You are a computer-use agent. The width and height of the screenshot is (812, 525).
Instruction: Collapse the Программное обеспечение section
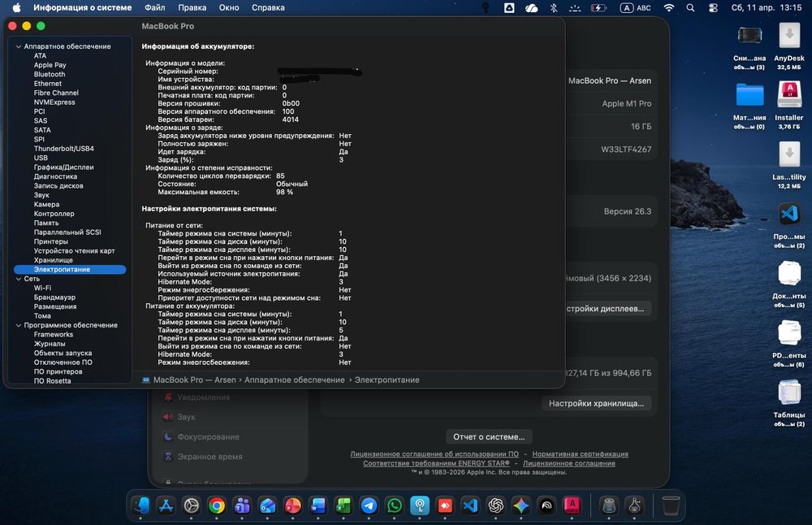tap(19, 325)
